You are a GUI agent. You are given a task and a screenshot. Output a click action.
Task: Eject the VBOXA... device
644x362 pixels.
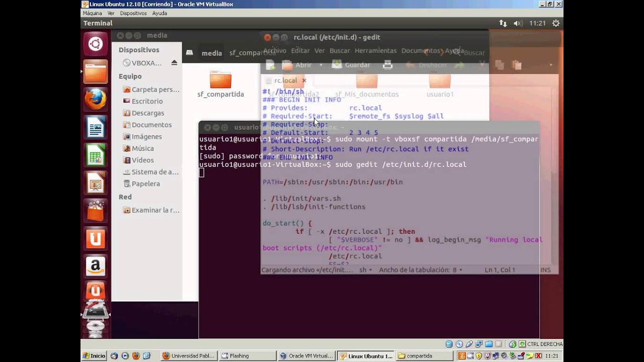pos(174,63)
